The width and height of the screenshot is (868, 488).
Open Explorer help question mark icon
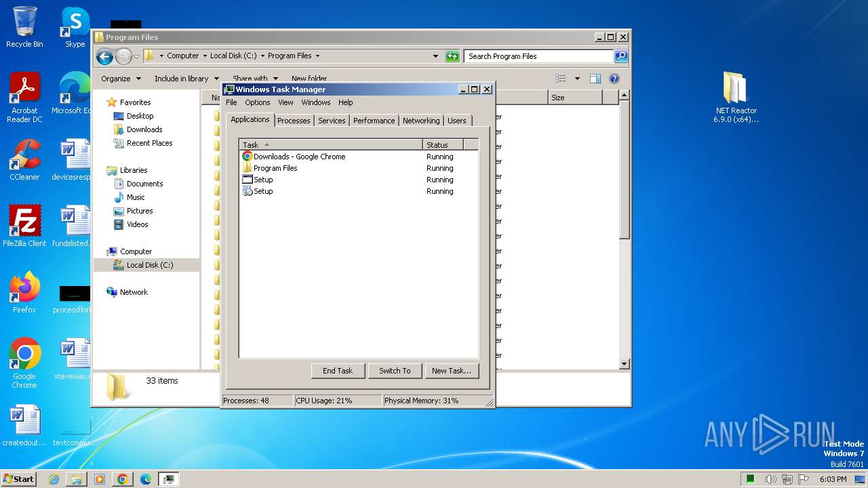614,79
